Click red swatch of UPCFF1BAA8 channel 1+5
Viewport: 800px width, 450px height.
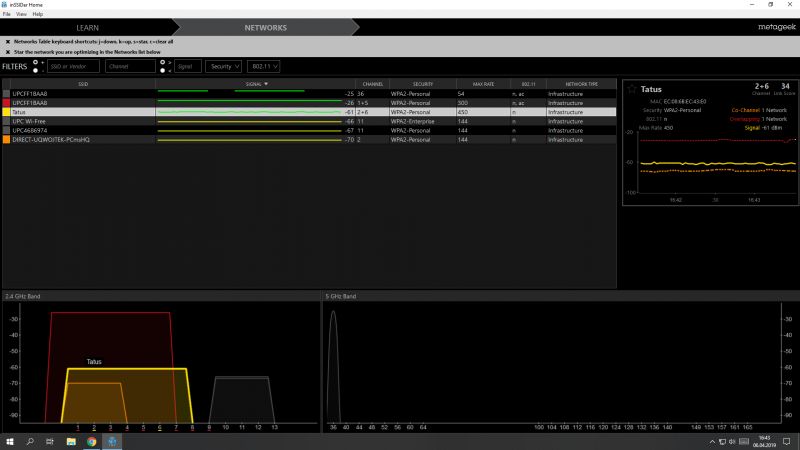(7, 103)
